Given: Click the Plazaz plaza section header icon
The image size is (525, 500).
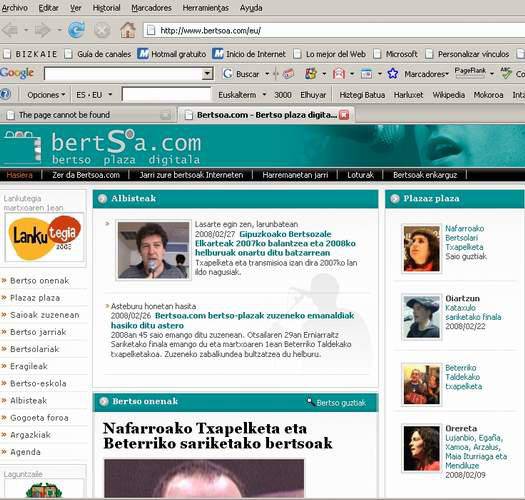Looking at the screenshot, I should coord(395,199).
